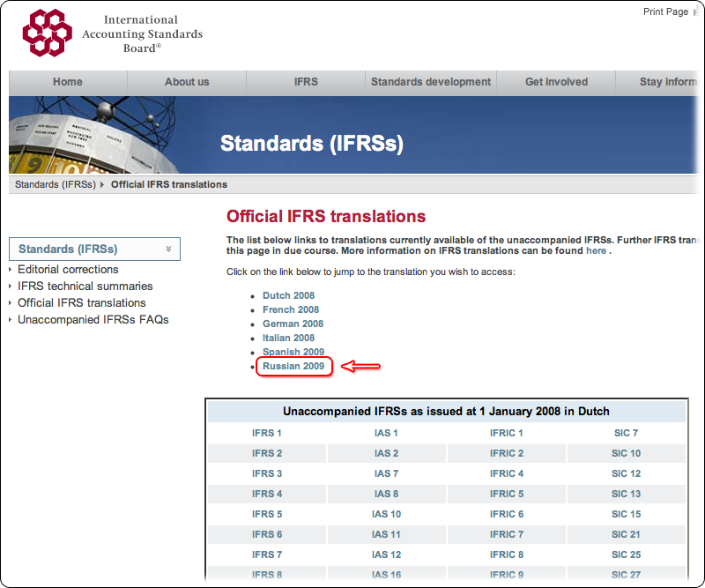Open IFRIC 6 link
The image size is (705, 588).
[x=506, y=514]
